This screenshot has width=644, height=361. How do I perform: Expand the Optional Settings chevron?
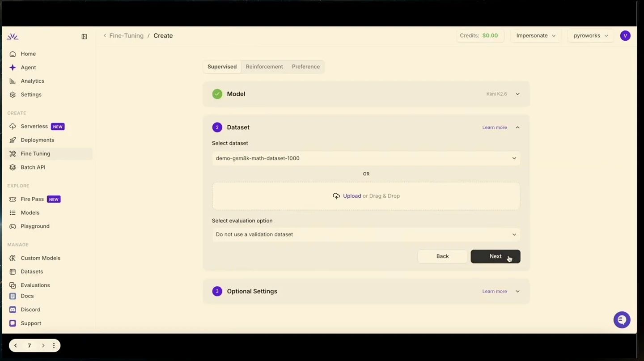pos(517,291)
